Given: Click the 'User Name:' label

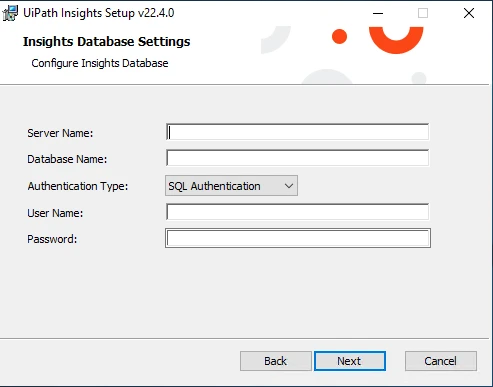Looking at the screenshot, I should pos(55,213).
